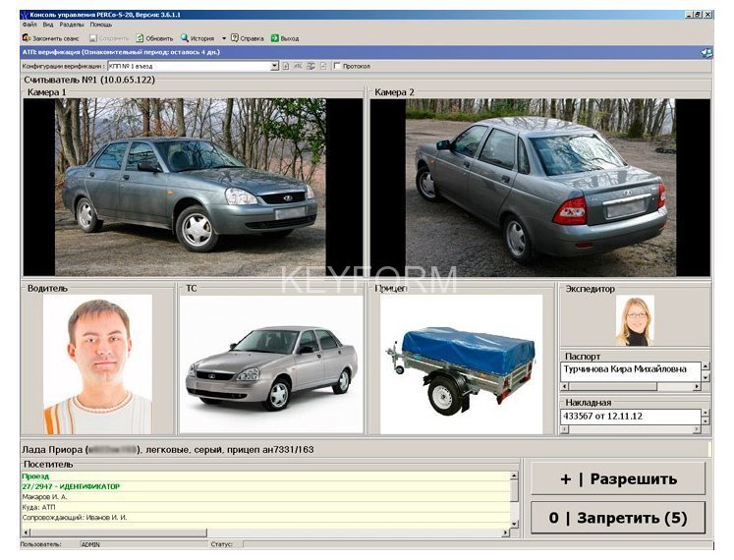
Task: Click the Накладная text field
Action: [x=629, y=416]
